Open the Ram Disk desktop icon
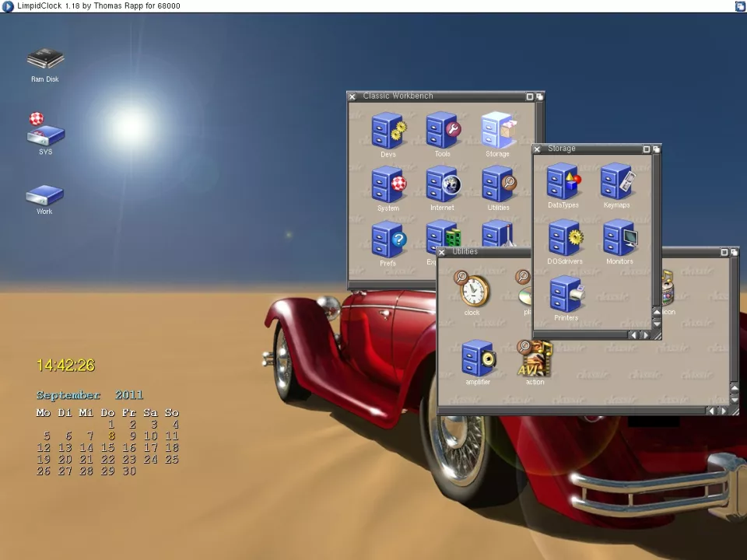 (x=45, y=60)
